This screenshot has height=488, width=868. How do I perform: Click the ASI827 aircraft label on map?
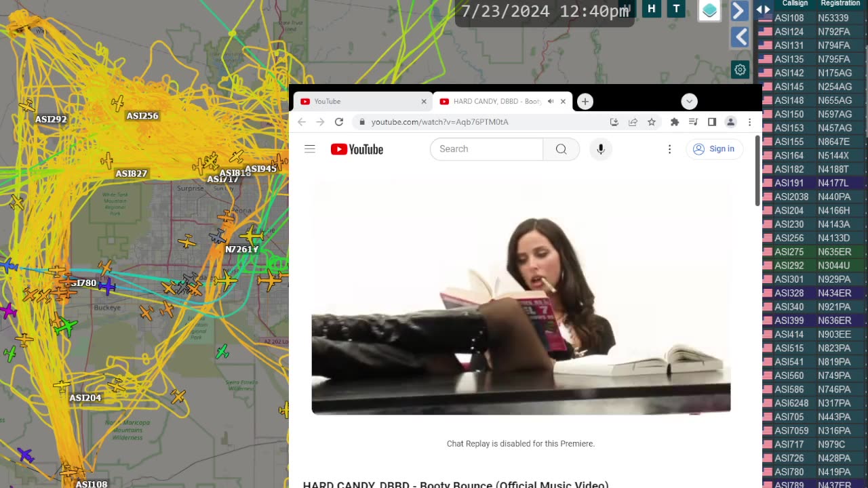coord(131,174)
